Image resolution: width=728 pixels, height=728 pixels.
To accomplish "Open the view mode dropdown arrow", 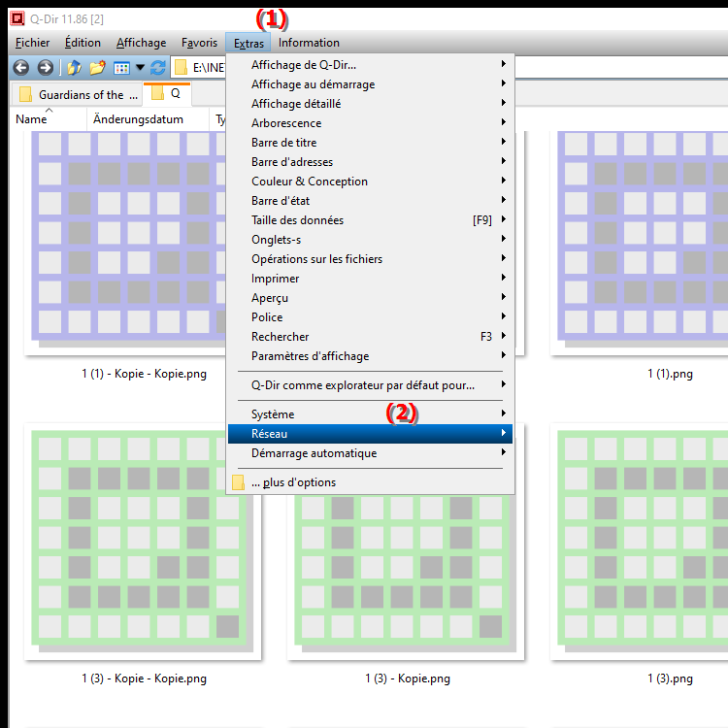I will click(140, 68).
